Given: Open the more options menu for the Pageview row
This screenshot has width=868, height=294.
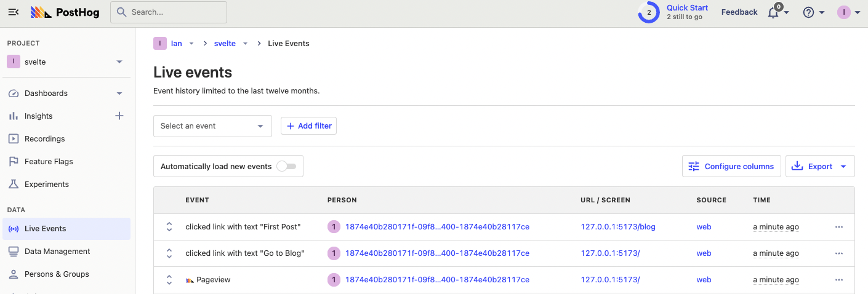Looking at the screenshot, I should (838, 280).
